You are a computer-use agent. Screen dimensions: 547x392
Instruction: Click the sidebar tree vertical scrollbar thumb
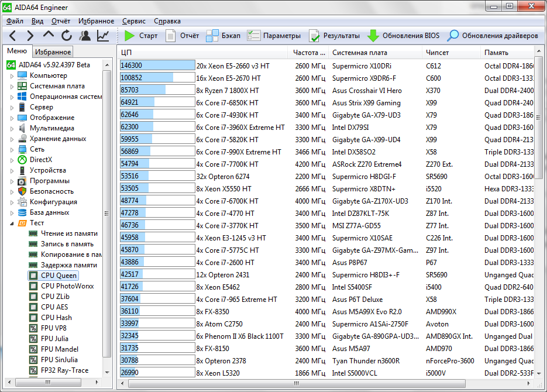click(x=106, y=214)
